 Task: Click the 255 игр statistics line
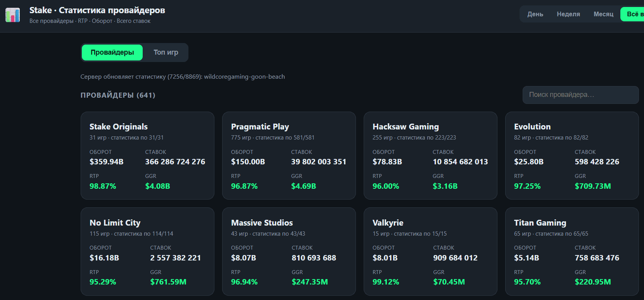click(x=414, y=138)
